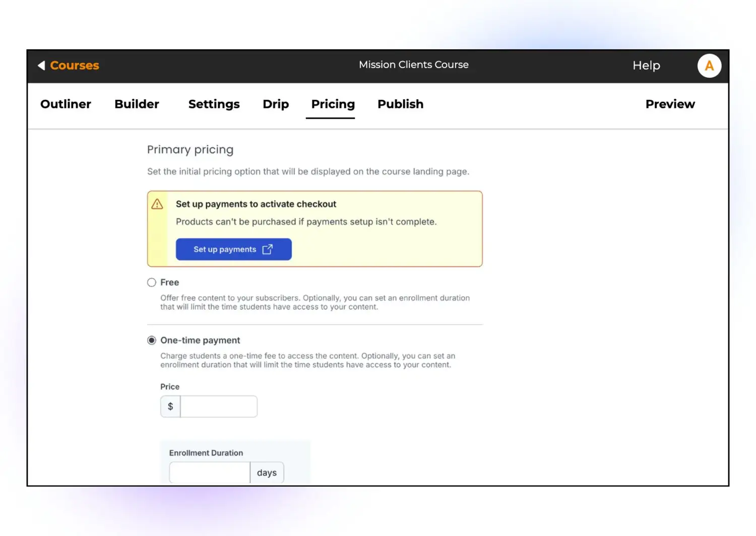Viewport: 756px width, 536px height.
Task: Click Preview to view the course
Action: (x=670, y=104)
